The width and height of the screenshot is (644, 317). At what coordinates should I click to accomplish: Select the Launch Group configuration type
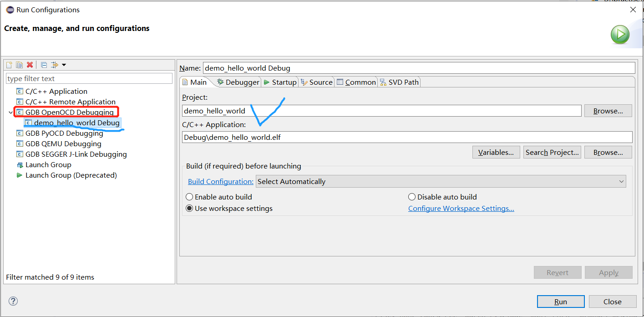coord(48,165)
